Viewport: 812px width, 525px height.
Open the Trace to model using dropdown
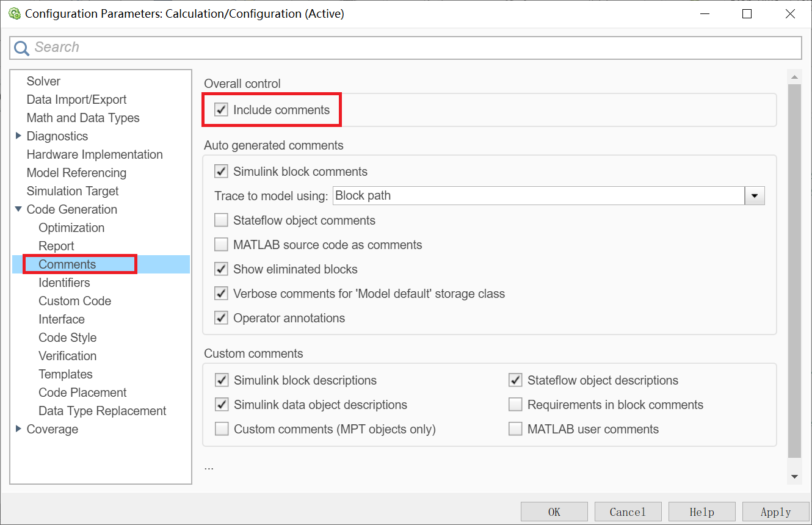tap(755, 196)
